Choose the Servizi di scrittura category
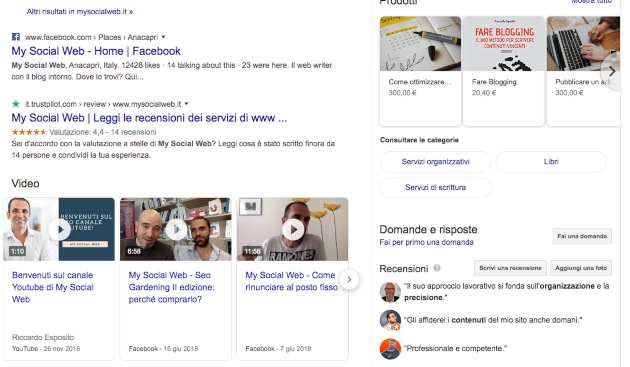Viewport: 630px width, 367px height. [436, 187]
